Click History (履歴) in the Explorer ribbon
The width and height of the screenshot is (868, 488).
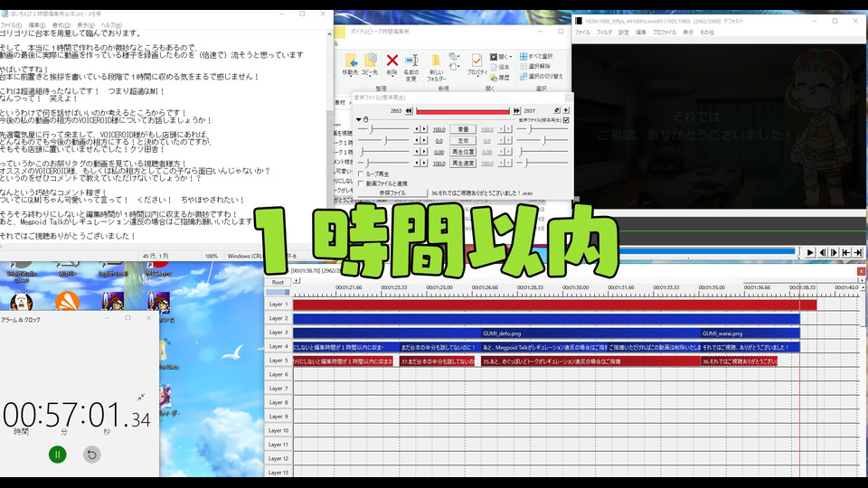click(x=500, y=78)
